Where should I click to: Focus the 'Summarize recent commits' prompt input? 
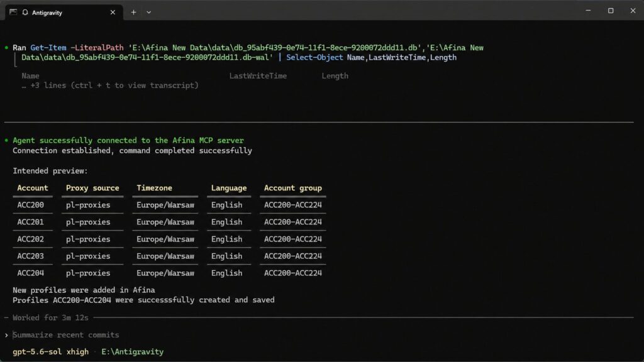[65, 335]
